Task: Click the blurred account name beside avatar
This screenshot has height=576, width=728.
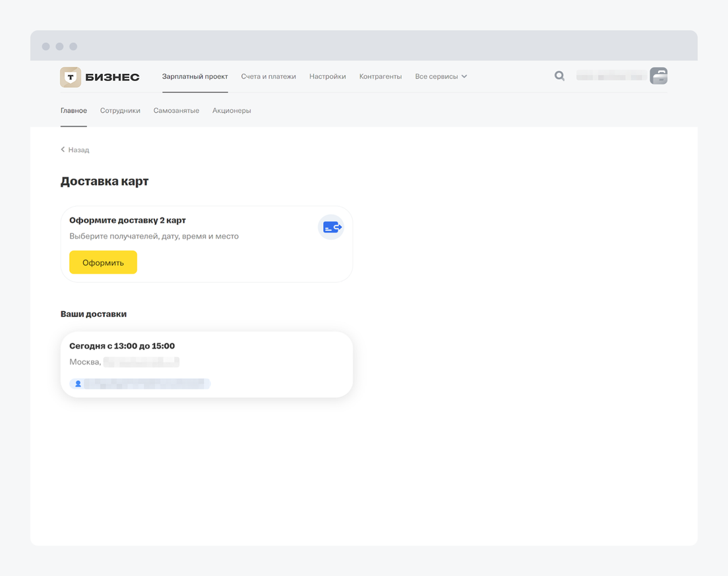Action: click(610, 76)
